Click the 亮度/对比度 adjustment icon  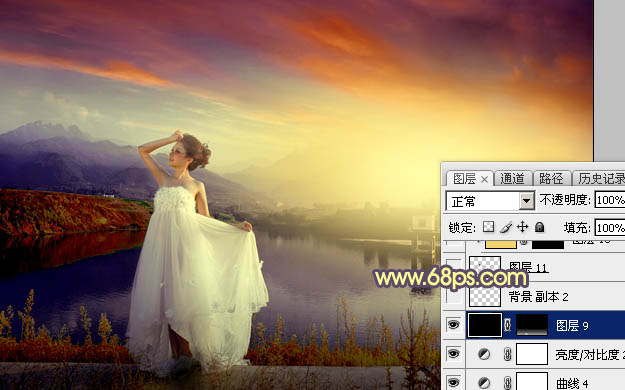coord(484,354)
